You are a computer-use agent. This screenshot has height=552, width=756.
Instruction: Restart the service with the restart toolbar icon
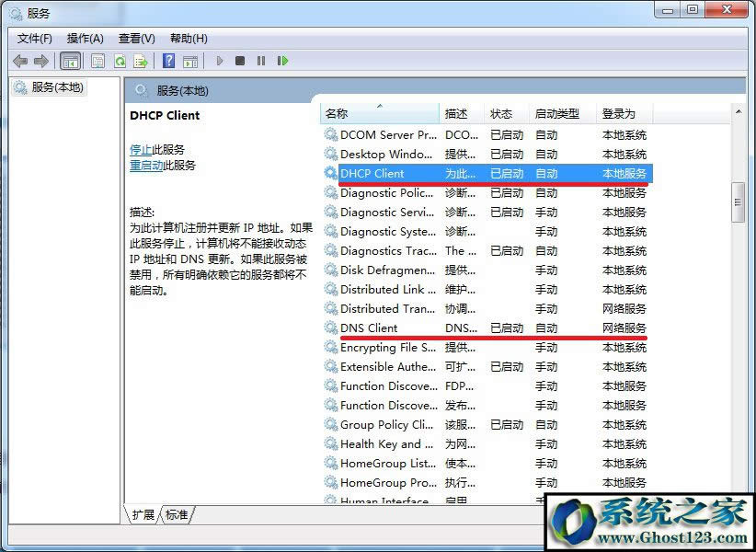tap(283, 61)
